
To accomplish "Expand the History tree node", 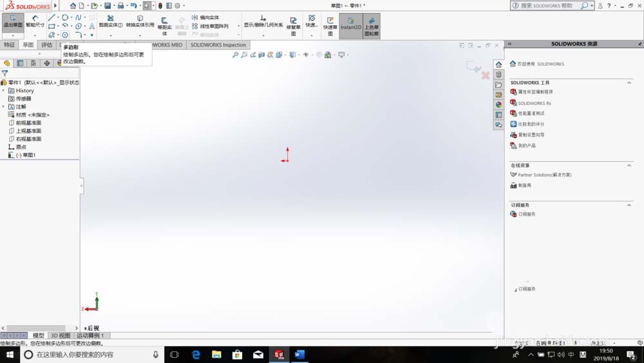I will click(x=4, y=90).
